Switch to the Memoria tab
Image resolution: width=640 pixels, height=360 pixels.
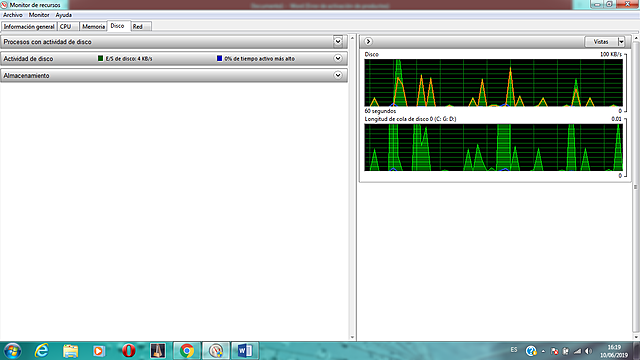pyautogui.click(x=93, y=27)
